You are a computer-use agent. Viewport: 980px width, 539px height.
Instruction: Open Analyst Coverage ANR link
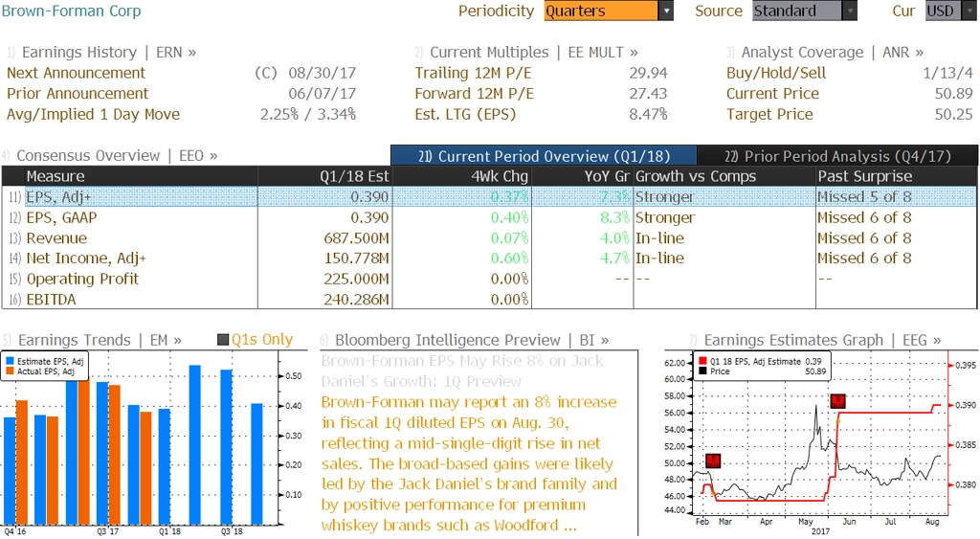(832, 52)
